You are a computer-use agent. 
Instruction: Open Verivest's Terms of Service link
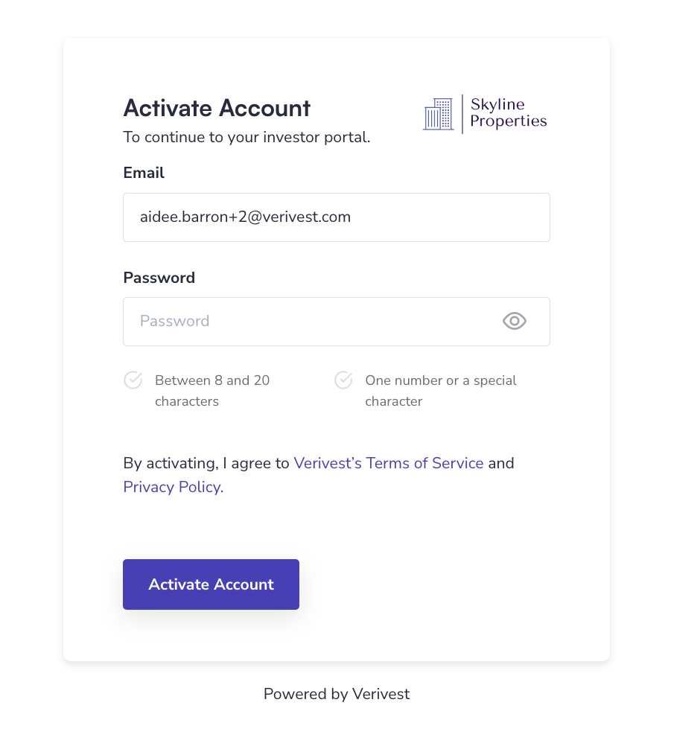click(x=389, y=463)
